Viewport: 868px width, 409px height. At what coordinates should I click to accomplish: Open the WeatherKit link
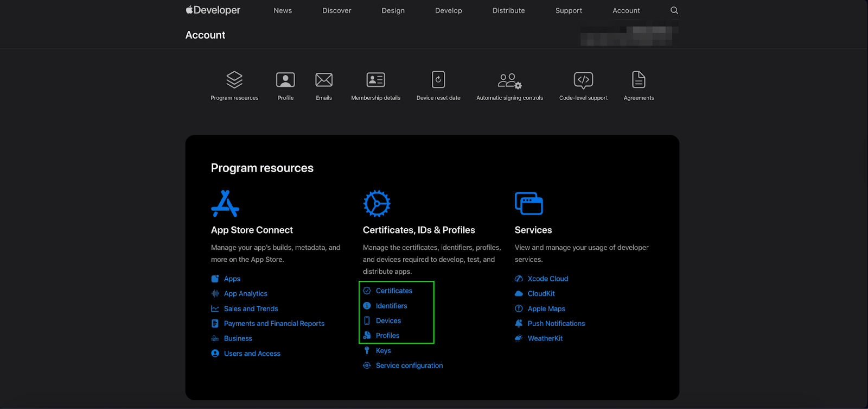(545, 338)
